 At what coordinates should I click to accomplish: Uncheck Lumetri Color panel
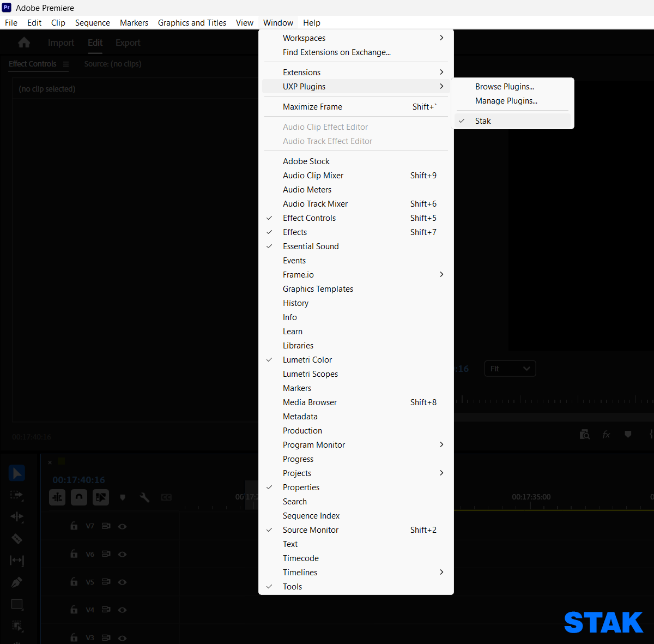point(356,360)
